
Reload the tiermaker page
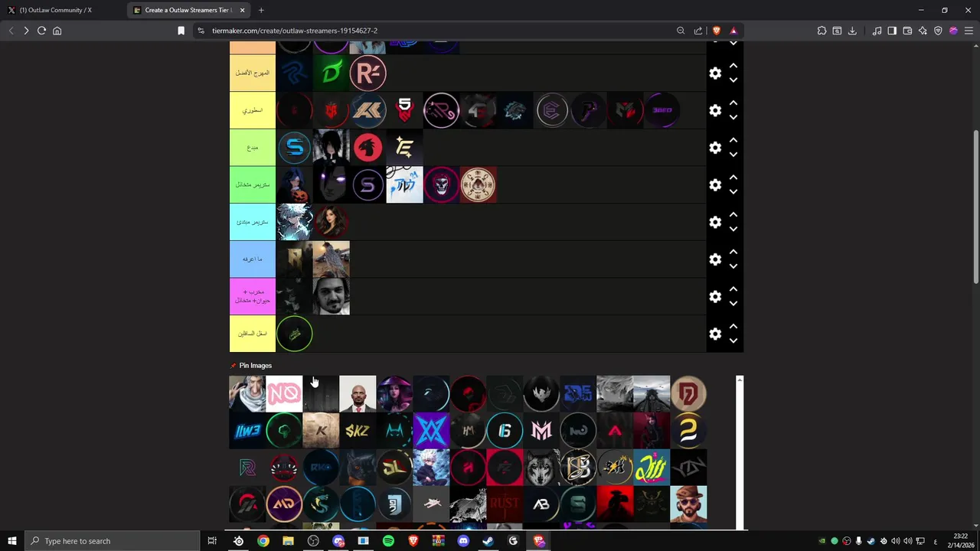point(41,31)
